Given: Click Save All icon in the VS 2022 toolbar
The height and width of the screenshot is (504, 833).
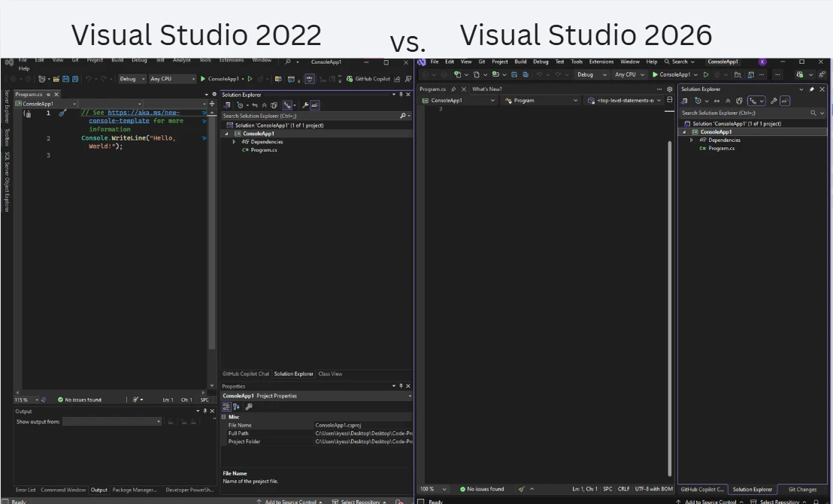Looking at the screenshot, I should click(x=74, y=79).
